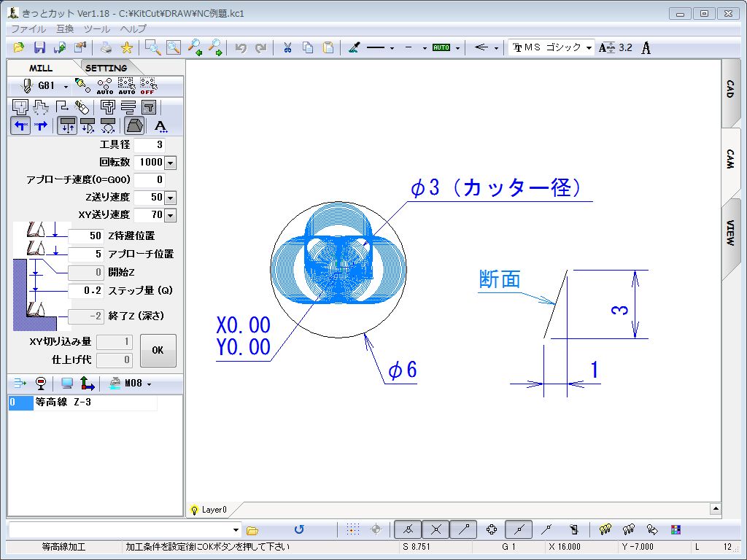The width and height of the screenshot is (747, 560).
Task: Click the text engraving A icon
Action: click(160, 126)
